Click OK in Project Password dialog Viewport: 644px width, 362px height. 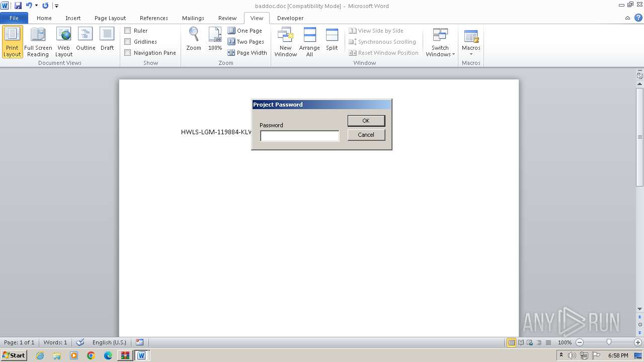tap(366, 121)
